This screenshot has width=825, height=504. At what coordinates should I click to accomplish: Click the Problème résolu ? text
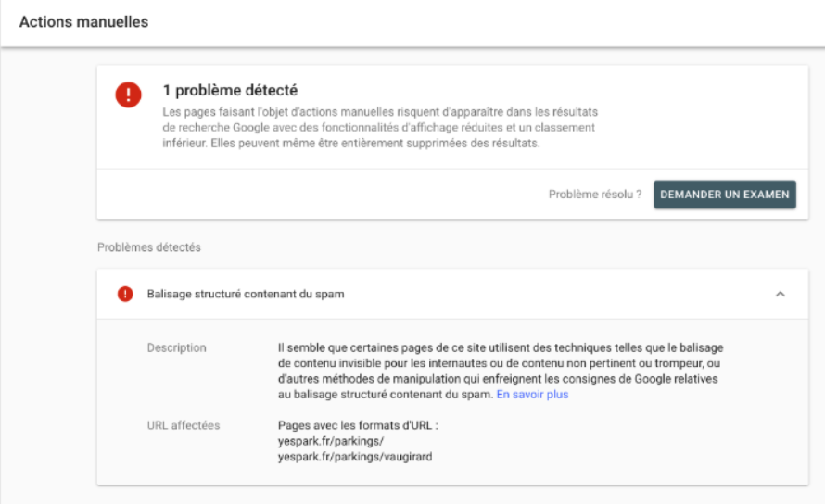tap(595, 195)
